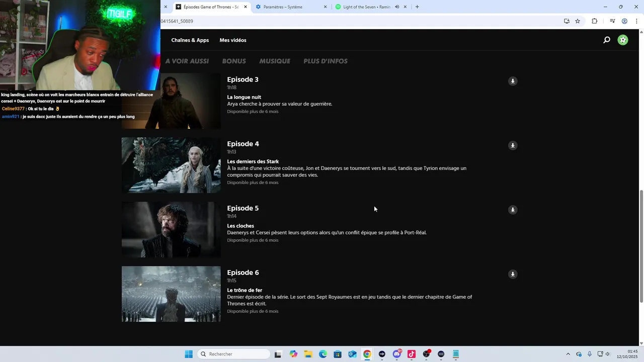Launch Copilot from the taskbar
Image resolution: width=644 pixels, height=362 pixels.
pos(293,354)
